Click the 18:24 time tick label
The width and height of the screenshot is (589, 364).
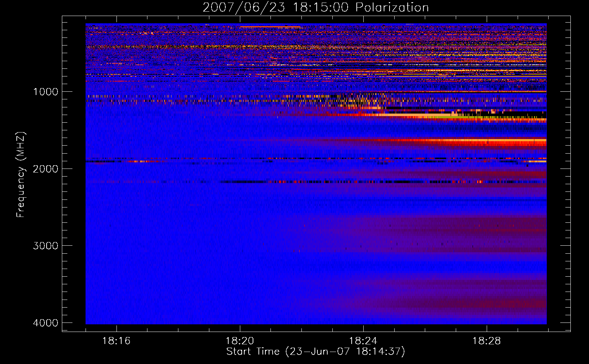coord(363,341)
